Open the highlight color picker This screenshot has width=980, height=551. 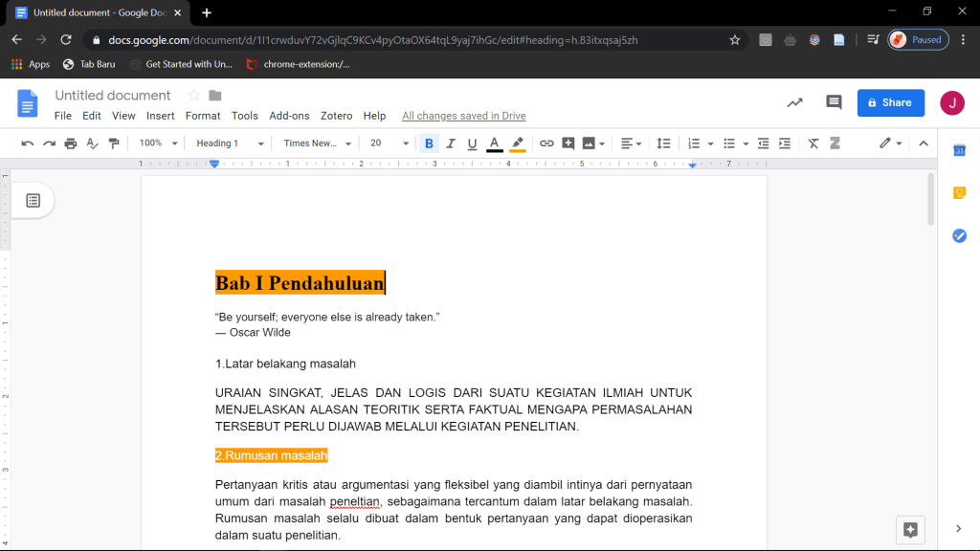(x=518, y=143)
